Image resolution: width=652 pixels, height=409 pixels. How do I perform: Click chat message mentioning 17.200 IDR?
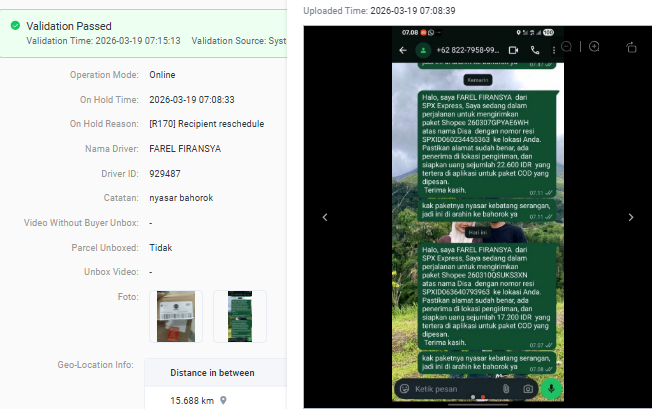[x=487, y=296]
